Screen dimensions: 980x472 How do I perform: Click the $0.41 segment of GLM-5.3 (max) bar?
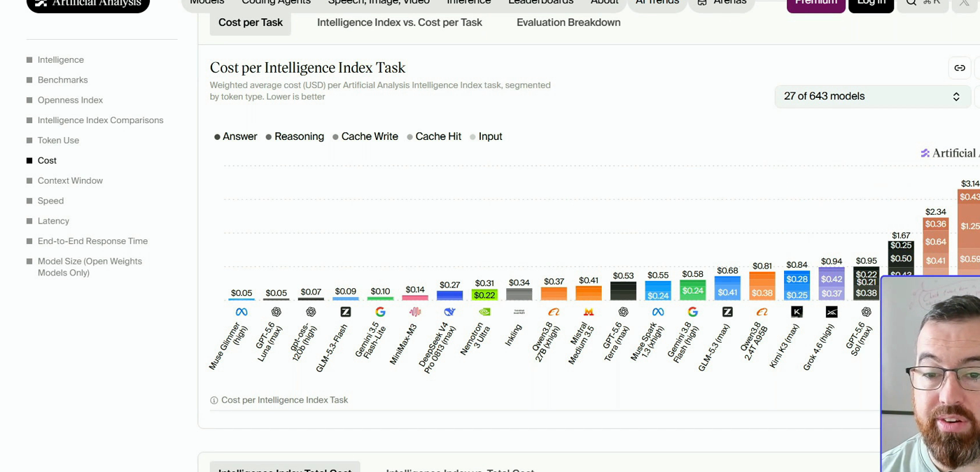[727, 292]
